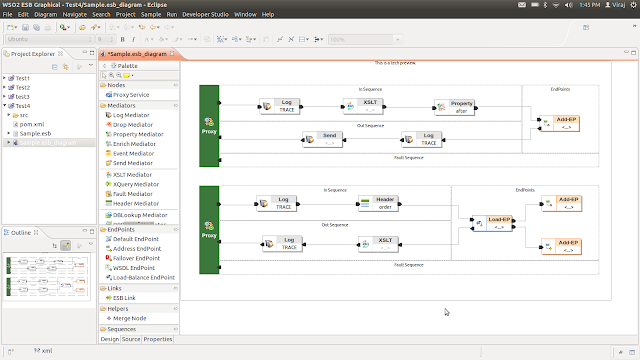
Task: Click the palette select arrow tool
Action: point(104,75)
